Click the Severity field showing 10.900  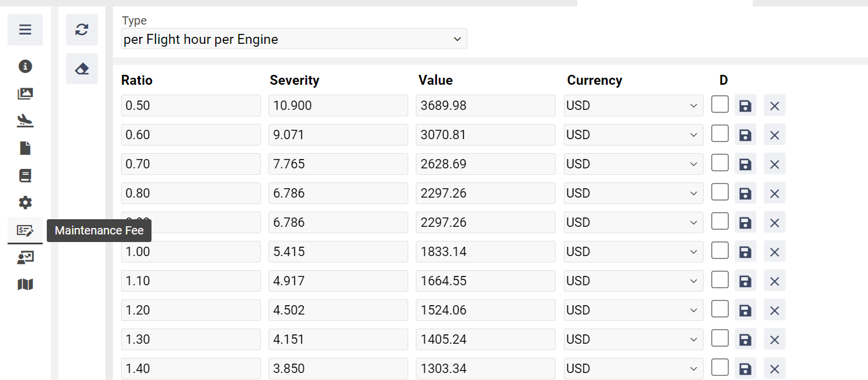[338, 106]
